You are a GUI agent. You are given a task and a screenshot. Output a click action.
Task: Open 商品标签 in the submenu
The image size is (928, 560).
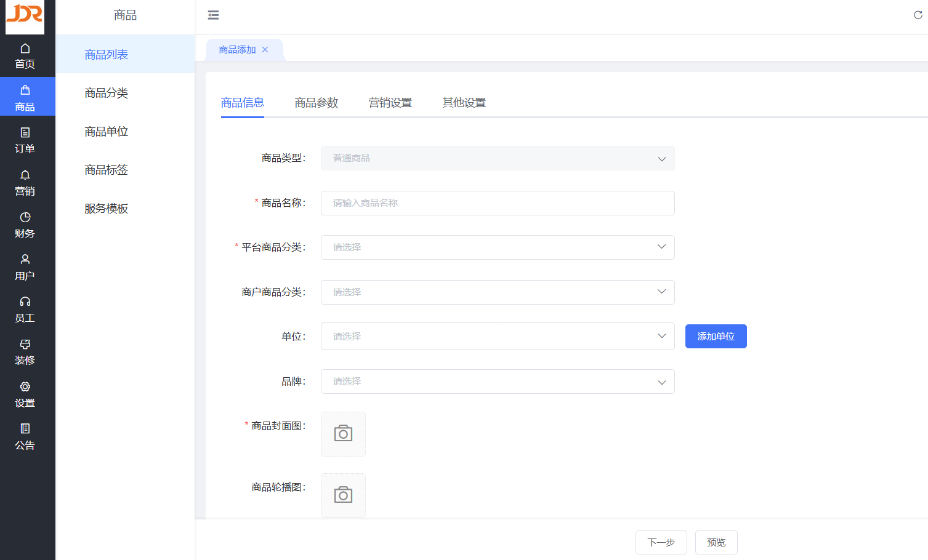[125, 170]
